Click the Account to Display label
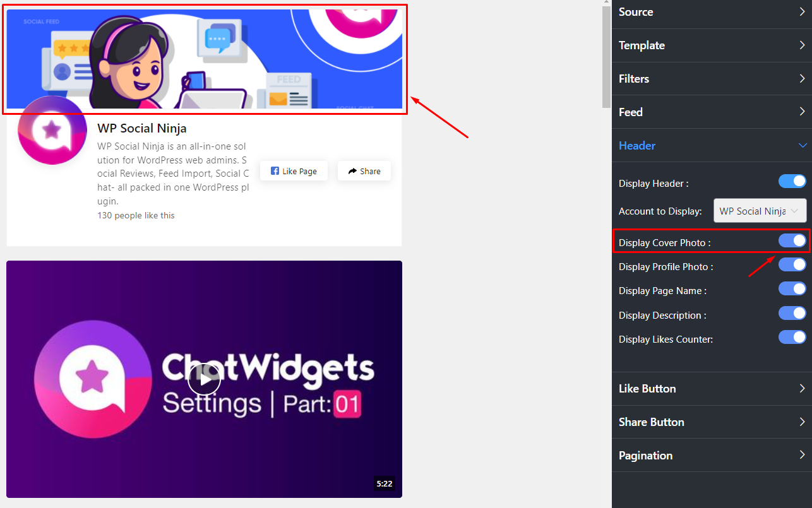The width and height of the screenshot is (812, 508). [x=660, y=211]
